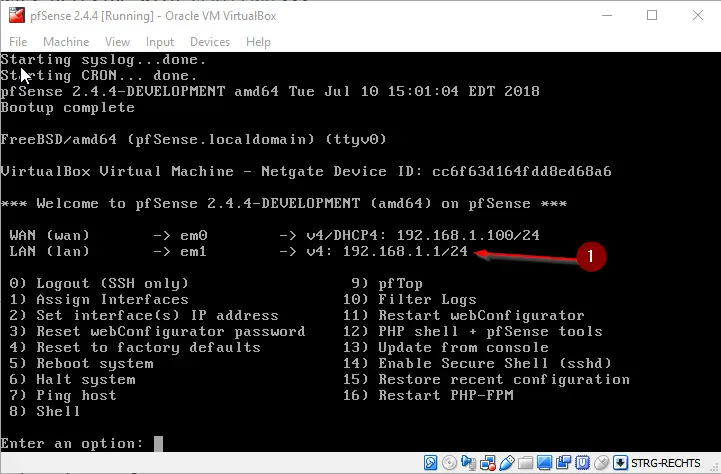The width and height of the screenshot is (721, 474).
Task: Open the File menu
Action: coord(18,42)
